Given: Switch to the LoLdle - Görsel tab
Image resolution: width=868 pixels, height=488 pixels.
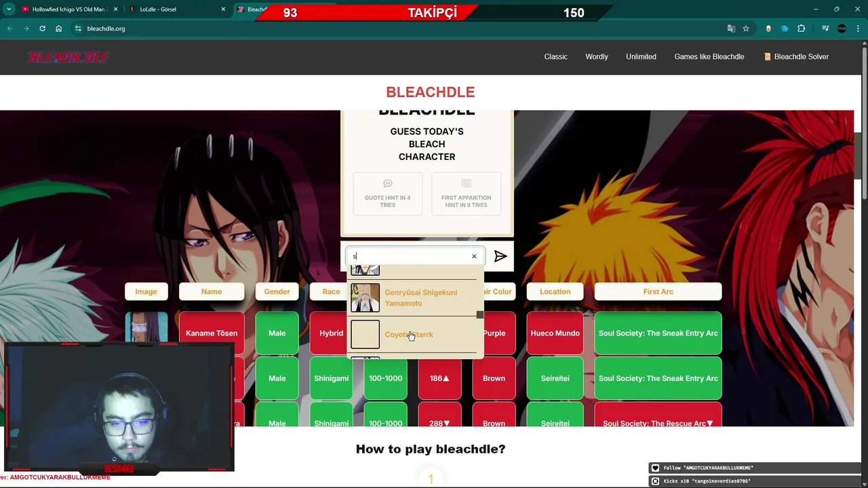Looking at the screenshot, I should click(x=178, y=9).
